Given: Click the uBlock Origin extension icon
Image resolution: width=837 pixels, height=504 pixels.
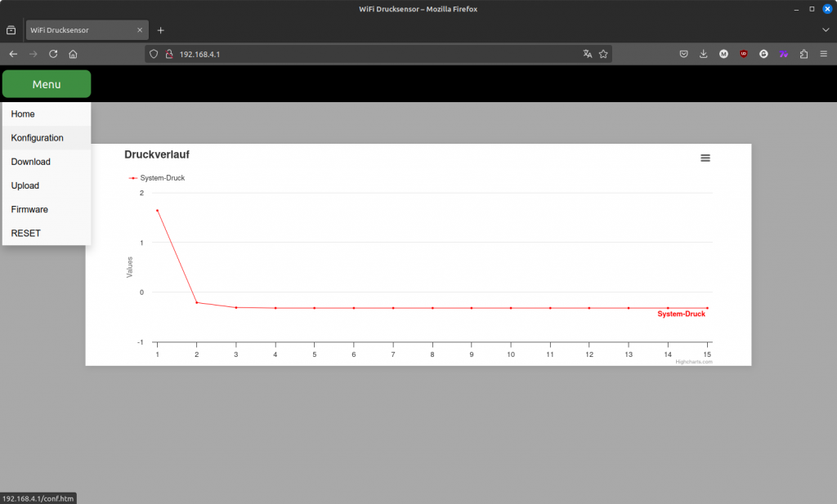Looking at the screenshot, I should 744,54.
